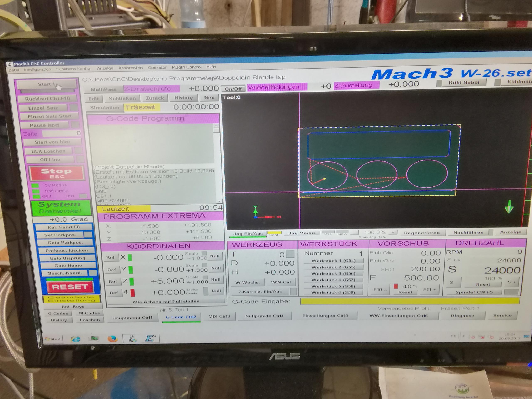This screenshot has height=399, width=532.
Task: Open the PlugIn Control menu
Action: (187, 67)
